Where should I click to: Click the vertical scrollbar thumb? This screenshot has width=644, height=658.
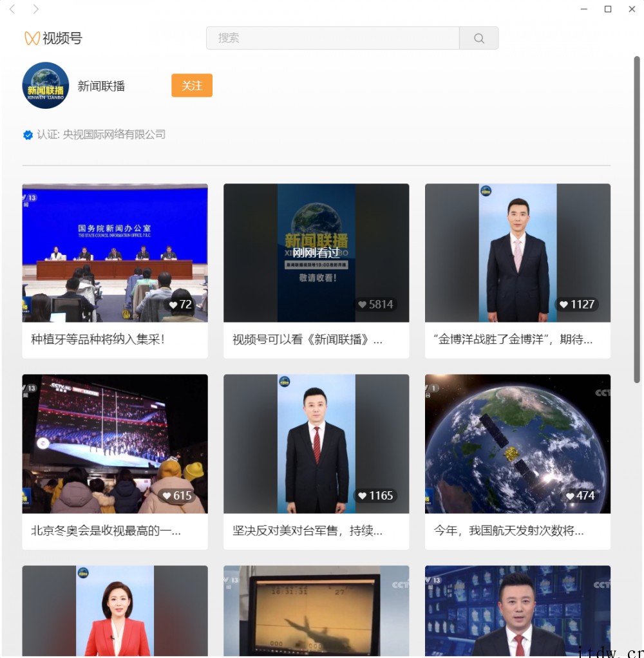637,219
